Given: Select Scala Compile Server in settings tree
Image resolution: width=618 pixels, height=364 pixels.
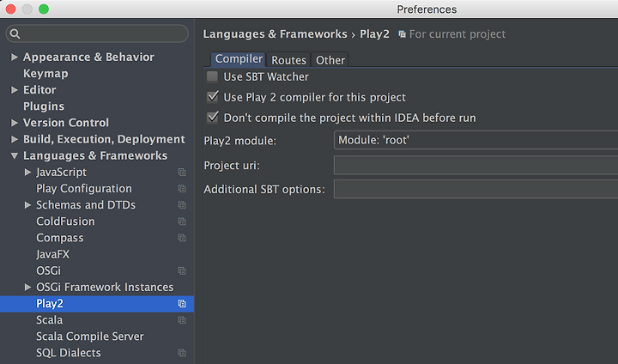Looking at the screenshot, I should (90, 337).
